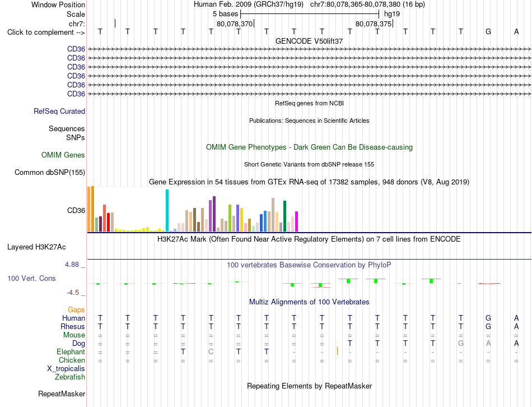Click the A base in the complement sequence row
Image resolution: width=532 pixels, height=407 pixels.
(x=516, y=31)
